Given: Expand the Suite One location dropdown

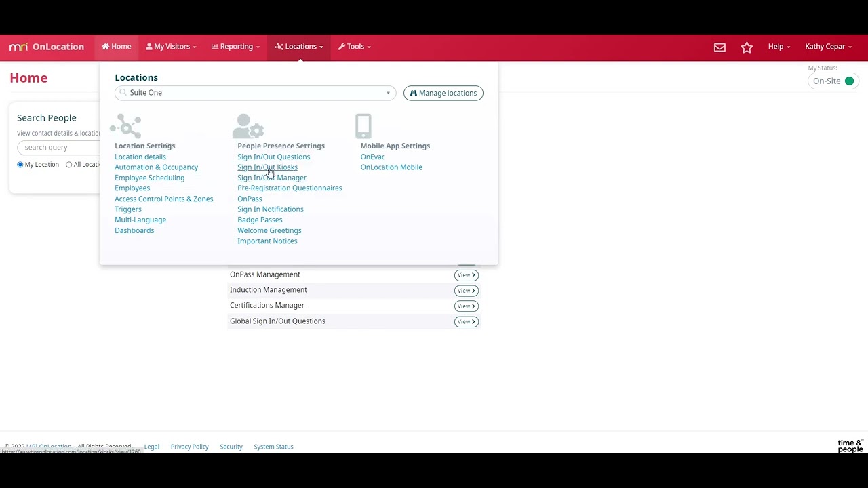Looking at the screenshot, I should click(x=255, y=93).
